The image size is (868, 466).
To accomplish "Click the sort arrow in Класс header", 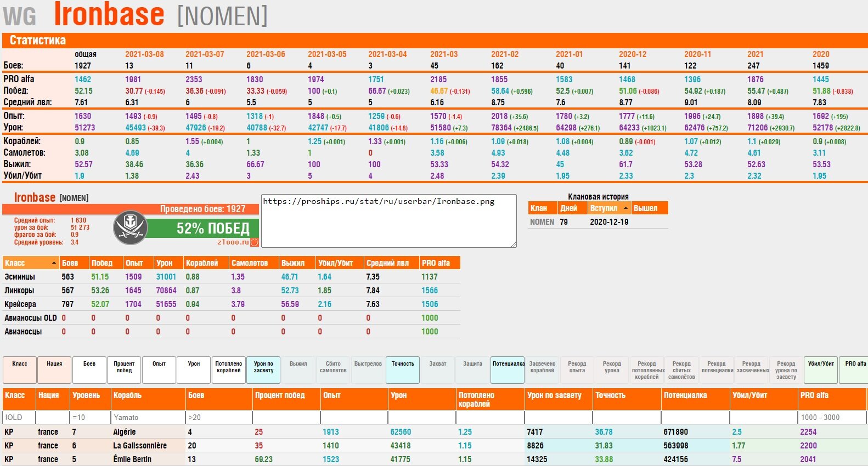I will pyautogui.click(x=54, y=263).
